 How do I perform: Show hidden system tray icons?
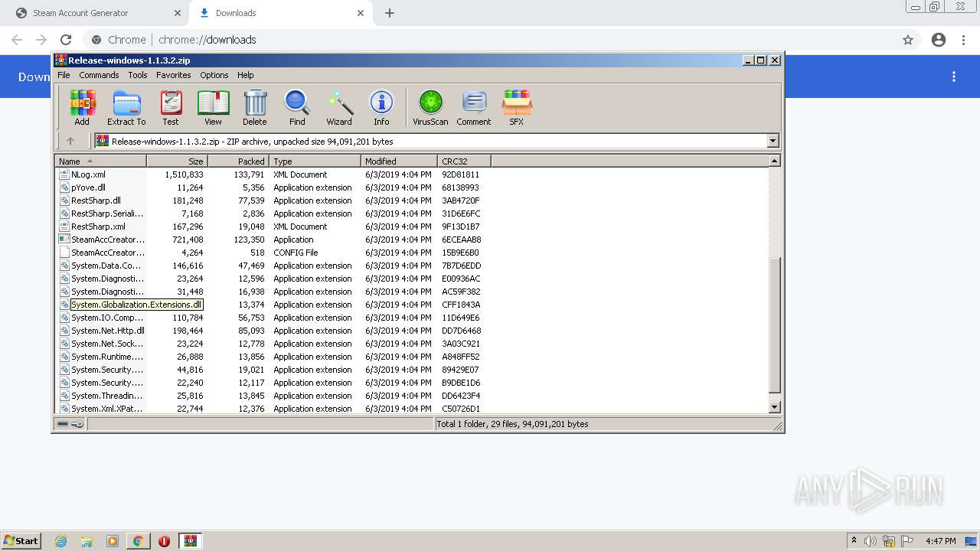[x=854, y=540]
